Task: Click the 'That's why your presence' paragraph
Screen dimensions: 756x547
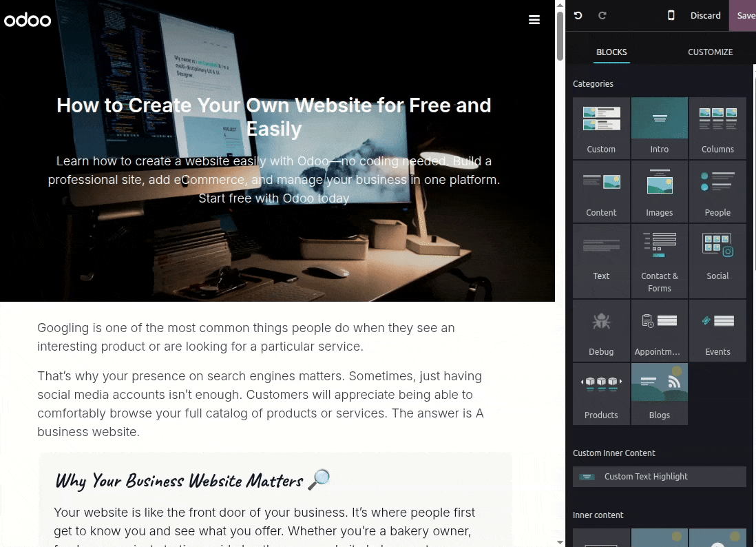Action: click(260, 404)
